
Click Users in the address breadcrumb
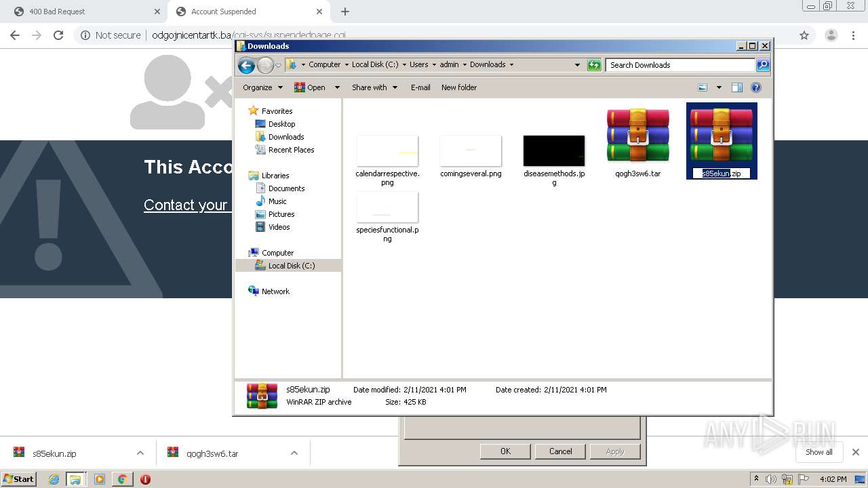click(x=418, y=65)
